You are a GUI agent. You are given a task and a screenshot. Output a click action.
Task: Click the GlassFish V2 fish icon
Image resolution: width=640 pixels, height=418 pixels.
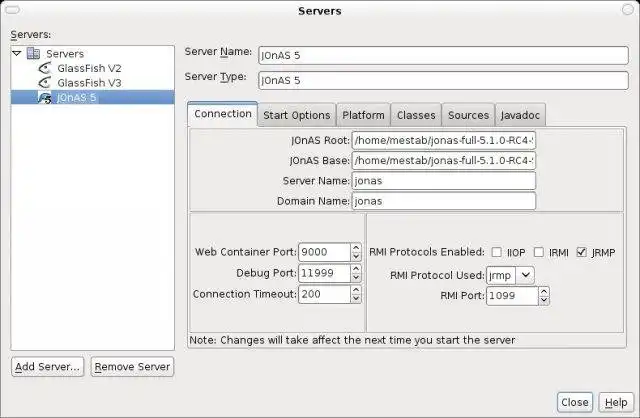tap(44, 68)
